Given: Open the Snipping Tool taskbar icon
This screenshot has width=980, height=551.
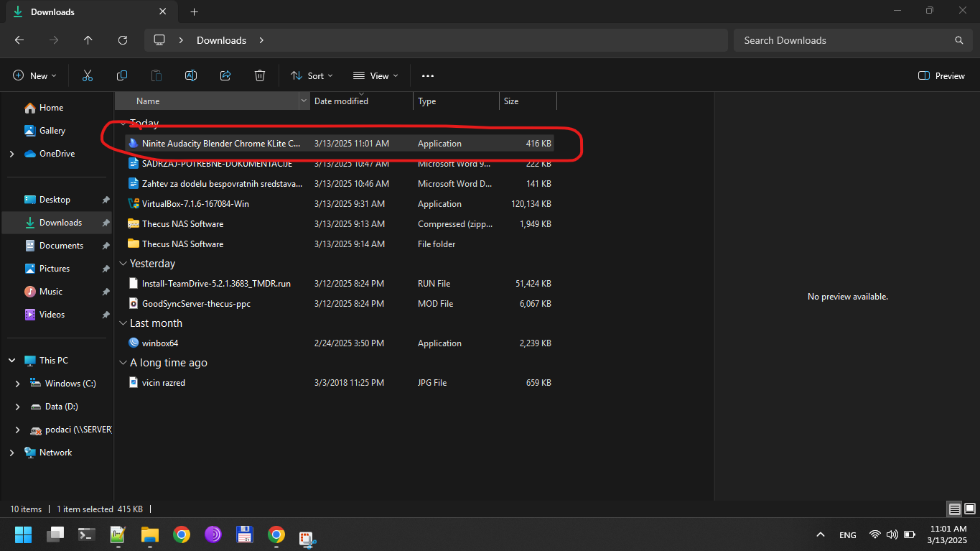Looking at the screenshot, I should [x=308, y=537].
